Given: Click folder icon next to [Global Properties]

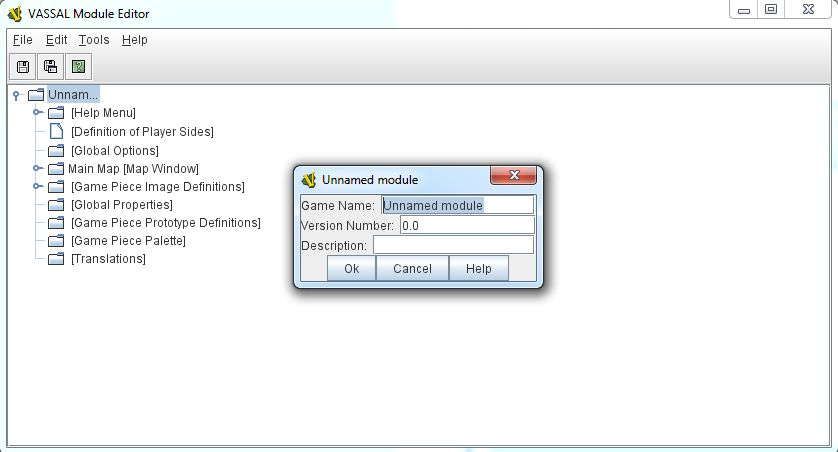Looking at the screenshot, I should (x=56, y=205).
